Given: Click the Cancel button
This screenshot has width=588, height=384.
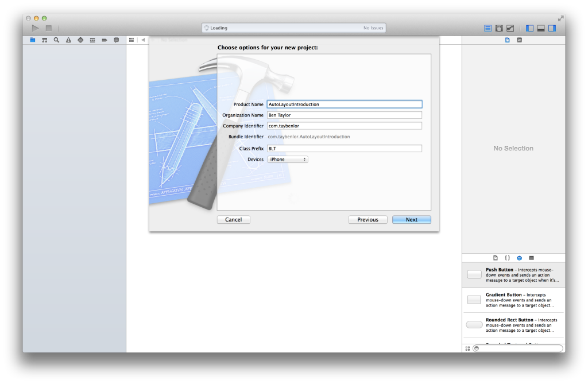Looking at the screenshot, I should (233, 220).
